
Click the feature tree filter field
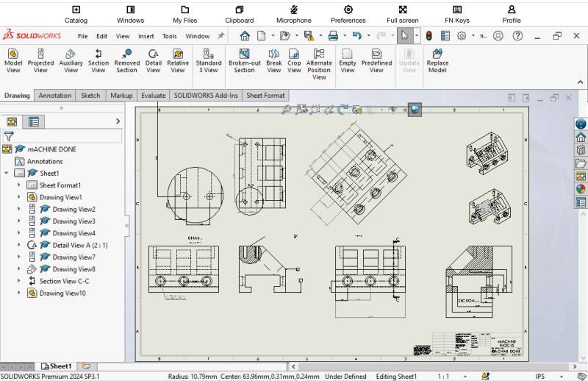[66, 136]
